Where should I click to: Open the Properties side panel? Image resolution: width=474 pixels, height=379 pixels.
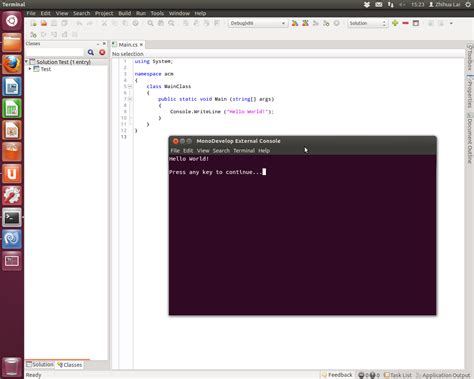point(470,92)
